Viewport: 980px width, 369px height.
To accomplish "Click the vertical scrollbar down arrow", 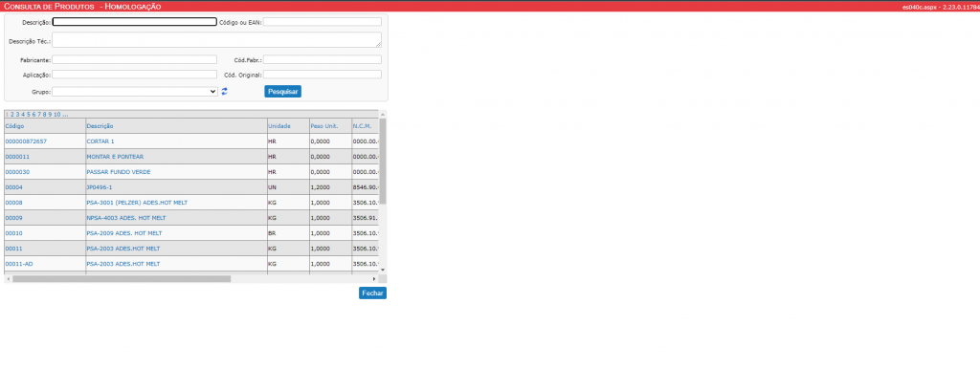I will (x=383, y=270).
